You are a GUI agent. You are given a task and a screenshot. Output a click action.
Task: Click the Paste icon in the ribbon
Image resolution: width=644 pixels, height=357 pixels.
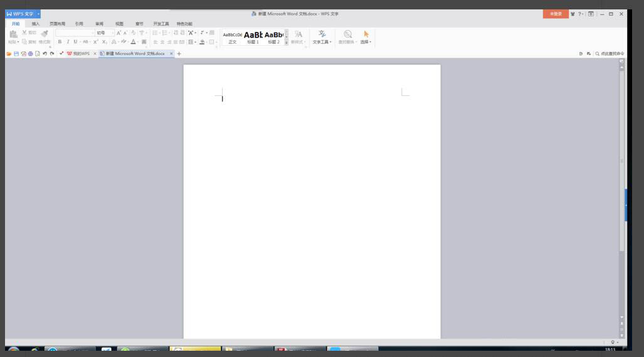point(13,34)
